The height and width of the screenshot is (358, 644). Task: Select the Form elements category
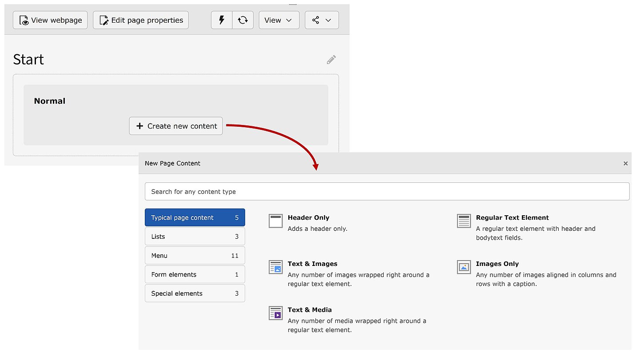(195, 274)
